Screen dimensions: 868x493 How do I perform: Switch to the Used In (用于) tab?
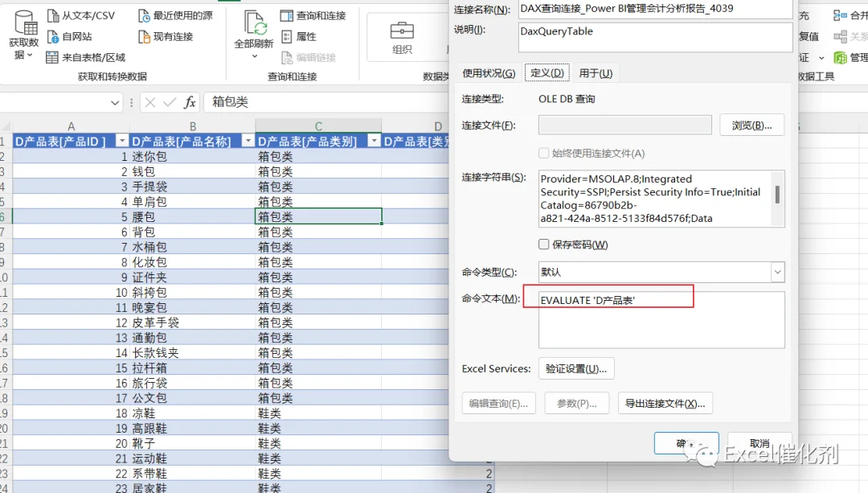[596, 73]
